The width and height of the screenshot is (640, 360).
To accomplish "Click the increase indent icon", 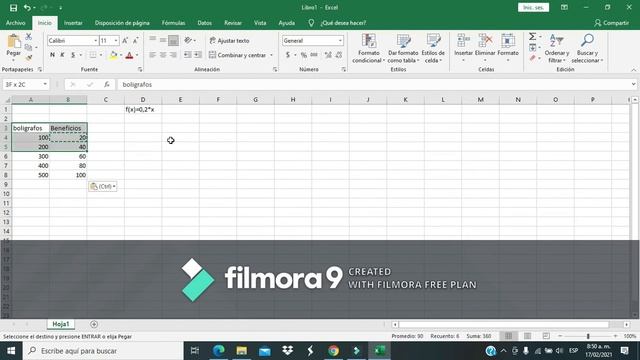I will tap(198, 55).
